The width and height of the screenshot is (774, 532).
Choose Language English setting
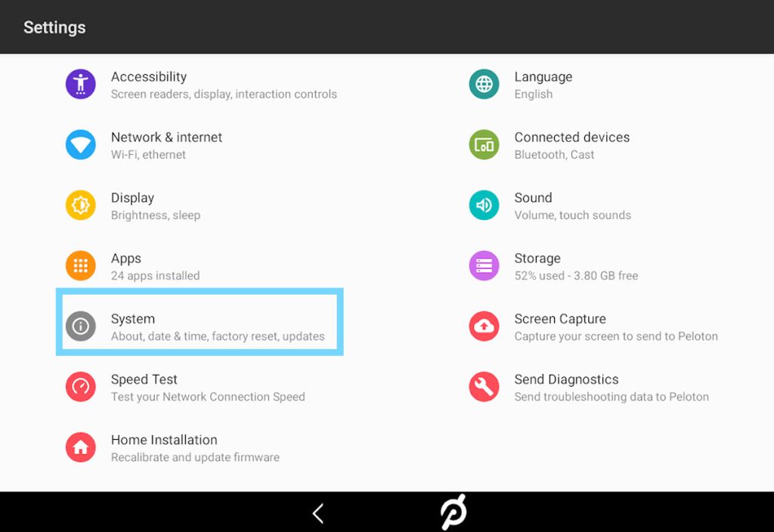[602, 85]
